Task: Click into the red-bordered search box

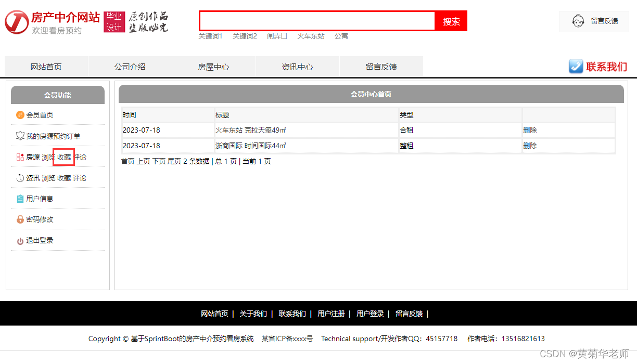Action: 317,21
